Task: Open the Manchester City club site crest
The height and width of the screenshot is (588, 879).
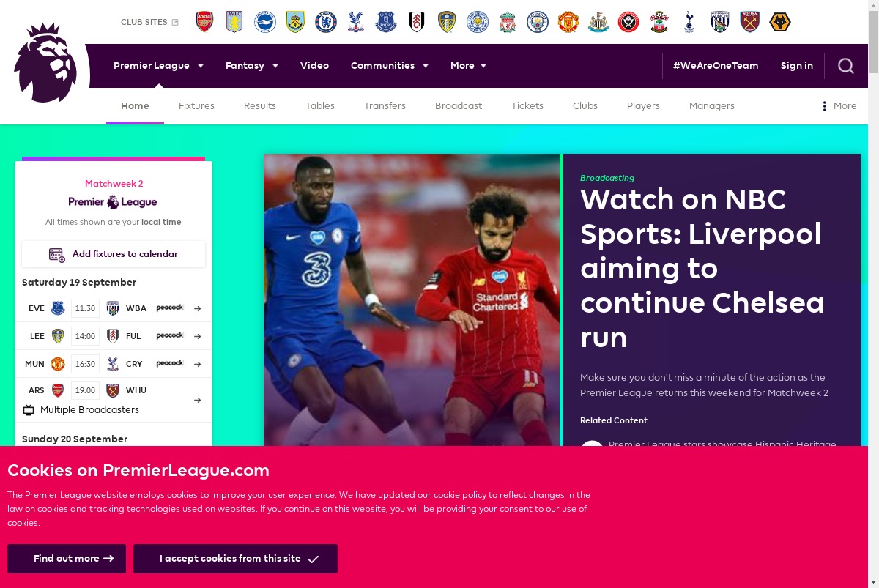Action: pyautogui.click(x=538, y=22)
